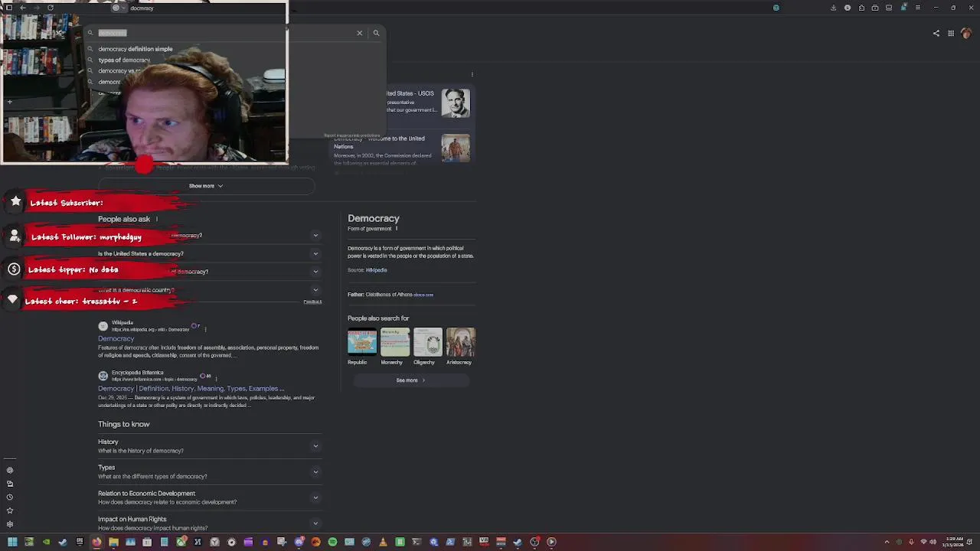This screenshot has width=980, height=551.
Task: Expand the History things-to-know row
Action: [x=208, y=445]
